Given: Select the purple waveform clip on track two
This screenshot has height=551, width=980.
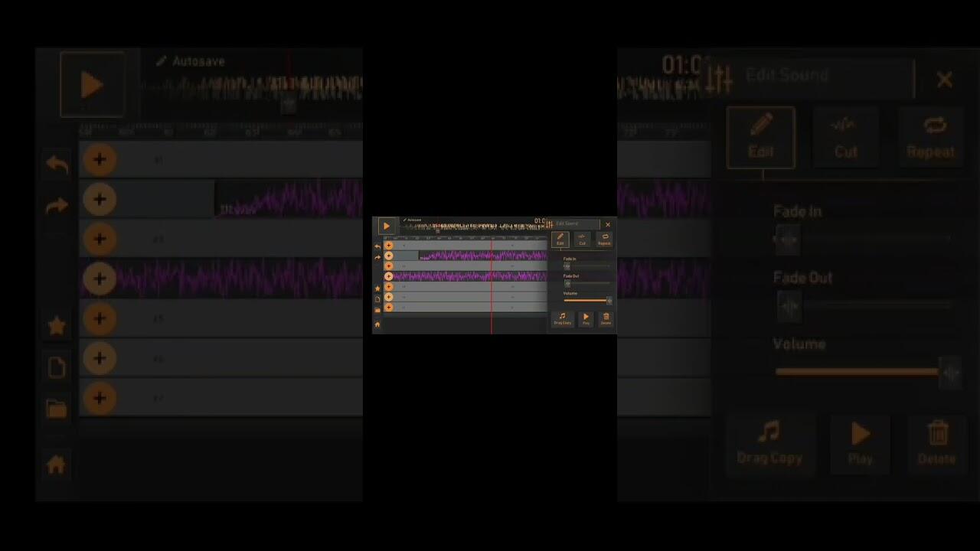Looking at the screenshot, I should tap(482, 256).
